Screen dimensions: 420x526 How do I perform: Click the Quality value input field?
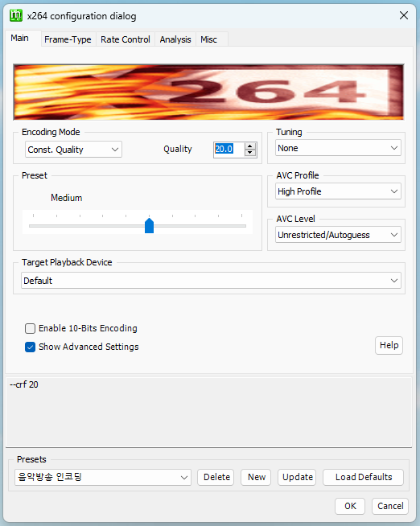[229, 150]
